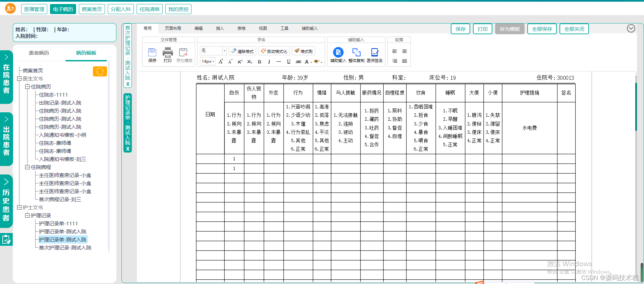The height and width of the screenshot is (284, 644).
Task: Toggle the round chevron collapse button at top right
Action: 631,29
